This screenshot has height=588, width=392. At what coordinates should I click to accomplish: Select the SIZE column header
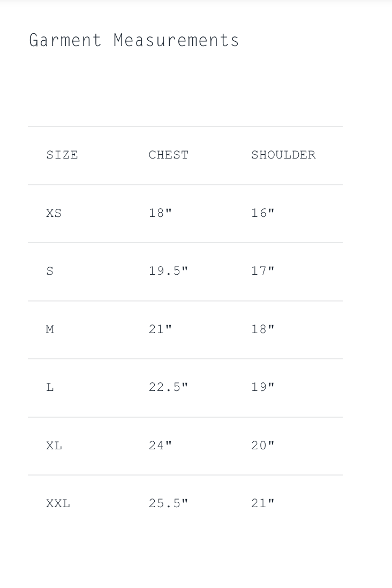pyautogui.click(x=62, y=155)
